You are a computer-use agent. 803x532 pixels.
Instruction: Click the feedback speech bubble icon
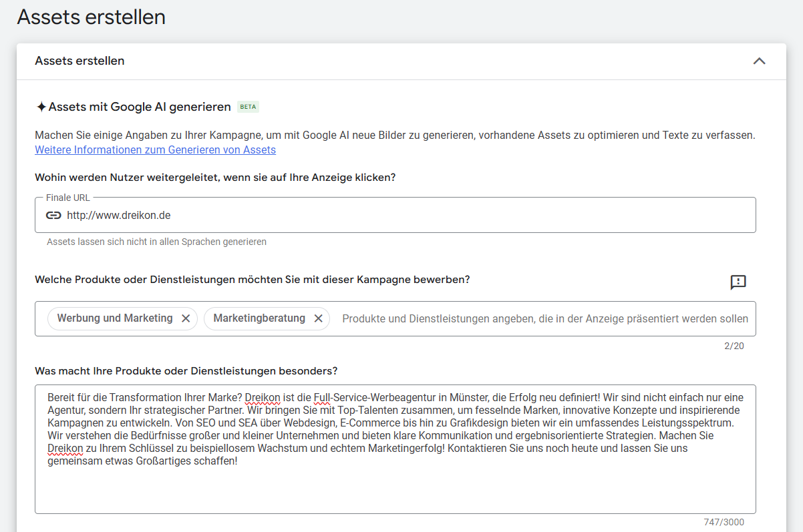pyautogui.click(x=738, y=282)
